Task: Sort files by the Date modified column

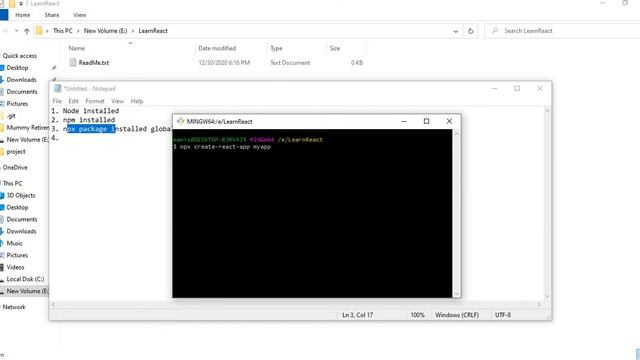Action: 217,48
